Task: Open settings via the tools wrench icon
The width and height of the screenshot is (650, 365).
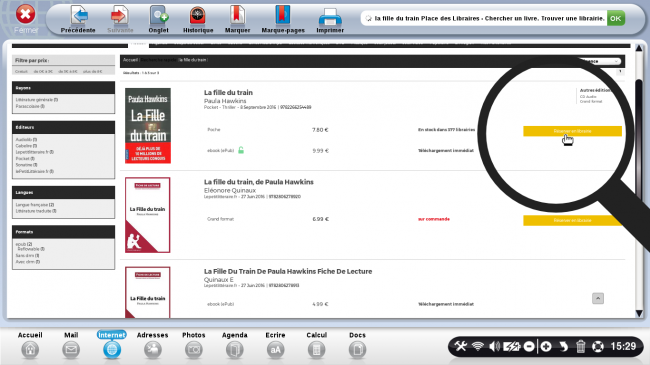Action: point(460,346)
